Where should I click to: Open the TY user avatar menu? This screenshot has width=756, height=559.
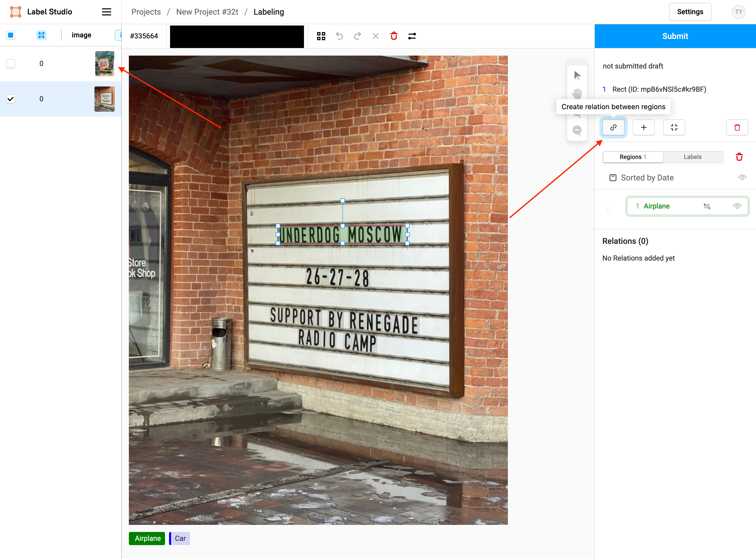[738, 12]
